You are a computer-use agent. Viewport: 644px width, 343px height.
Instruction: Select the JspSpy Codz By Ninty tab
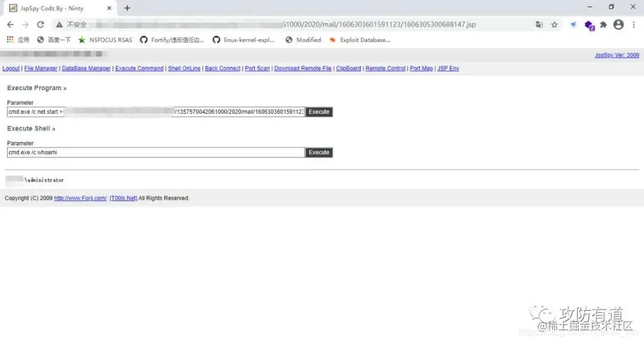pos(60,8)
